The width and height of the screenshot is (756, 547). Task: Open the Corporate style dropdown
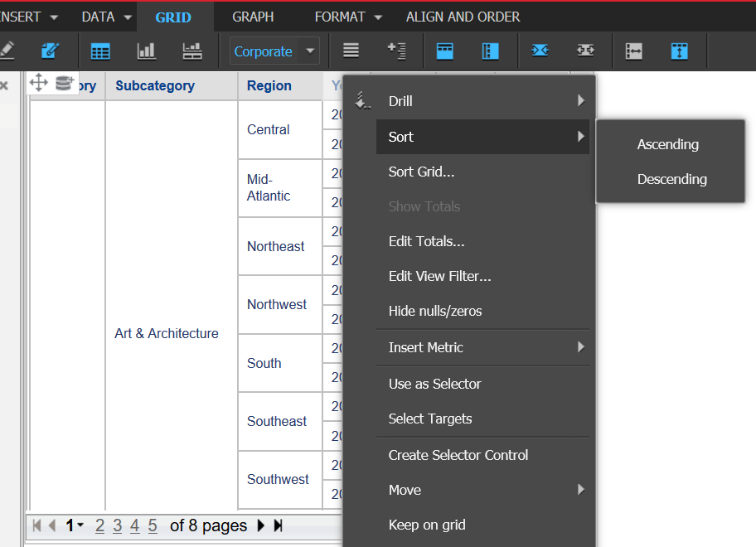274,51
